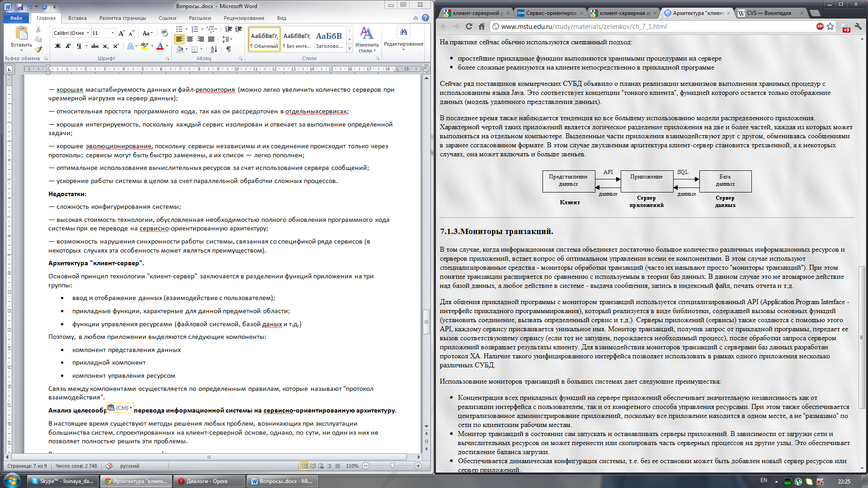
Task: Clear formatting with the eraser icon
Action: point(164,33)
